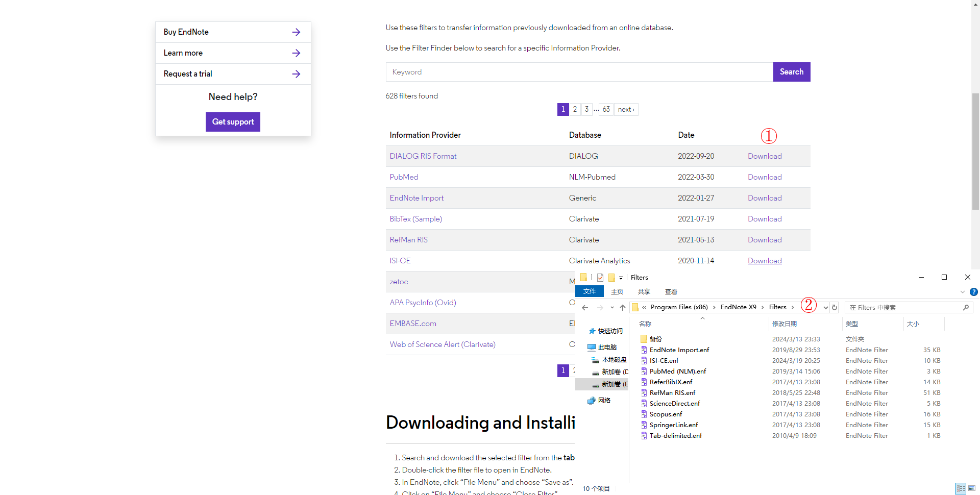Click the Keyword filter search field
980x495 pixels.
pyautogui.click(x=579, y=72)
